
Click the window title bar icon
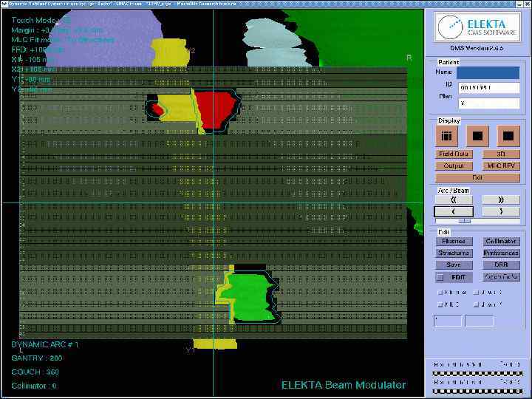tap(4, 4)
